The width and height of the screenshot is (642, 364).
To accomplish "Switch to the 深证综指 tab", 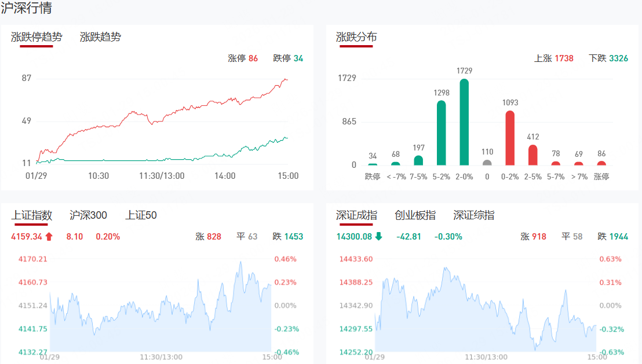I will (474, 215).
